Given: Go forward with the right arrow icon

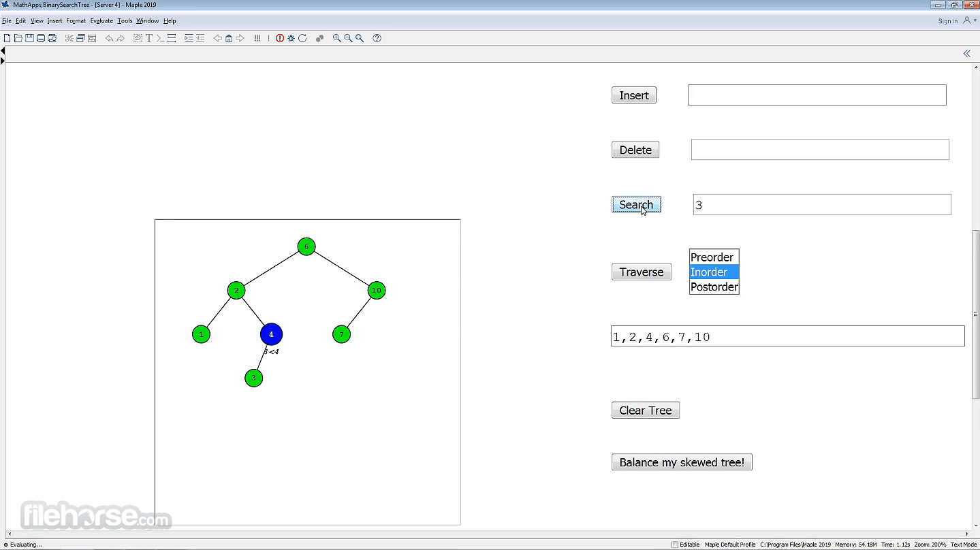Looking at the screenshot, I should click(x=240, y=38).
